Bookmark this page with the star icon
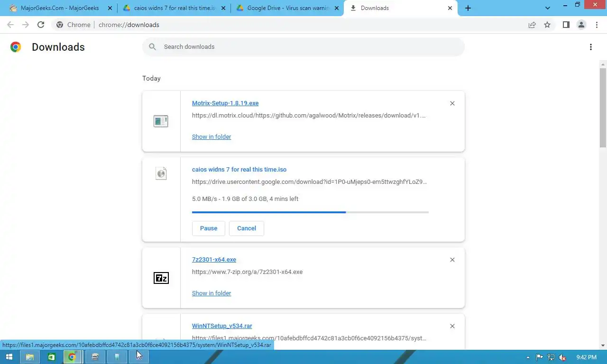The height and width of the screenshot is (364, 607). 547,25
